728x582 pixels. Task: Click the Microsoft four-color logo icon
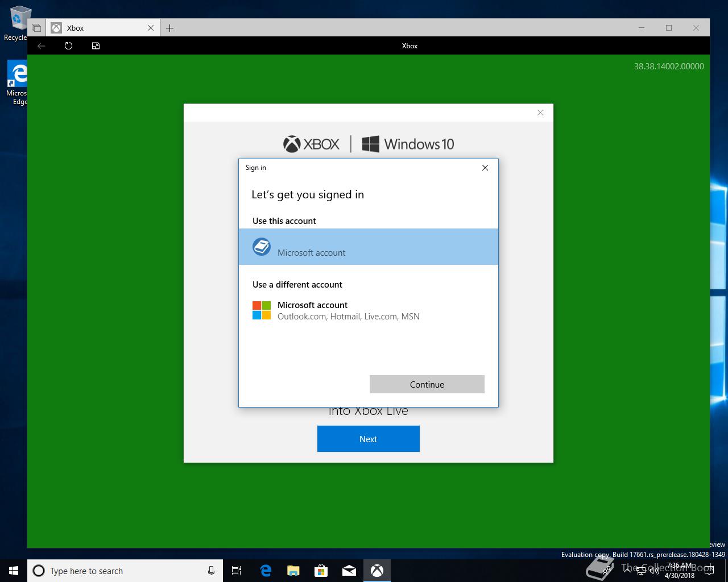[x=262, y=310]
